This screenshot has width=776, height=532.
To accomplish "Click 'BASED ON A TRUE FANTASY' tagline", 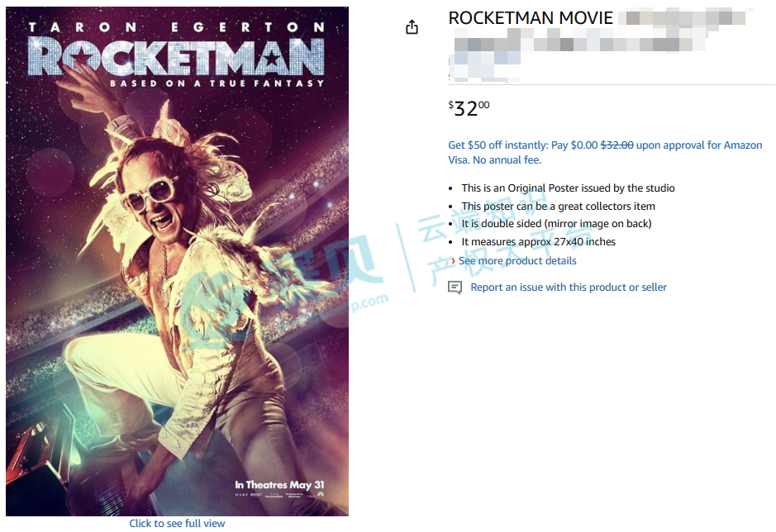I will click(217, 83).
